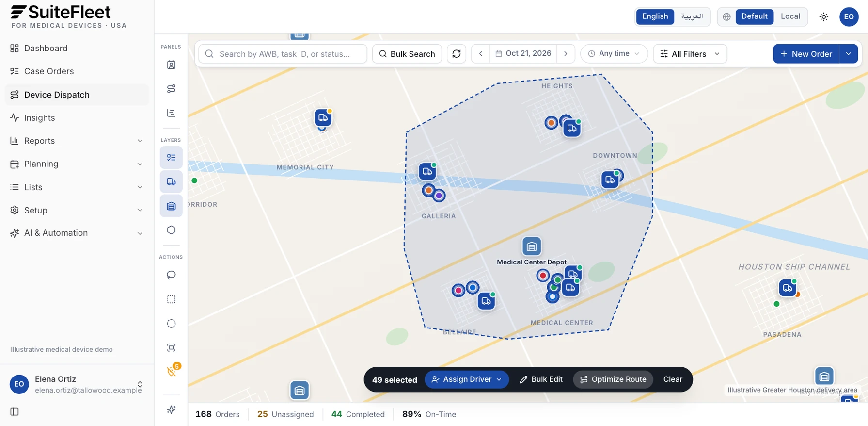
Task: Open the EO user avatar menu
Action: click(x=849, y=17)
